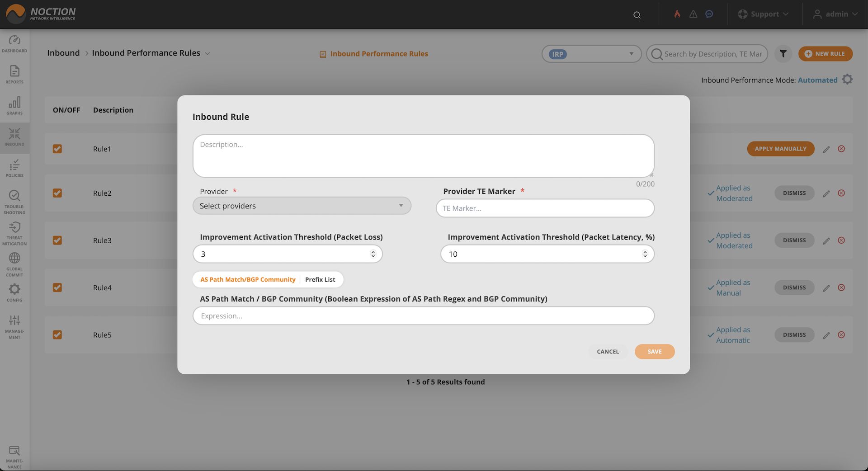
Task: Click the Description text area
Action: tap(424, 156)
